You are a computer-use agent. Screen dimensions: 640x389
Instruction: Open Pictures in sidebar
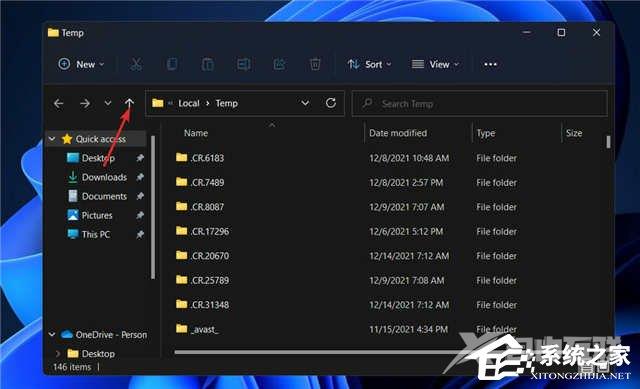(x=97, y=216)
